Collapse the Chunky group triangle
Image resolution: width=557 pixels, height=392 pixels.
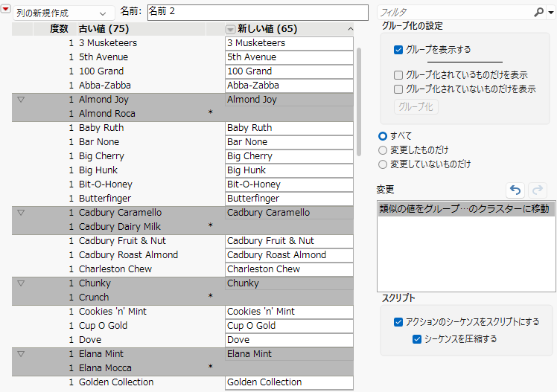coord(21,283)
